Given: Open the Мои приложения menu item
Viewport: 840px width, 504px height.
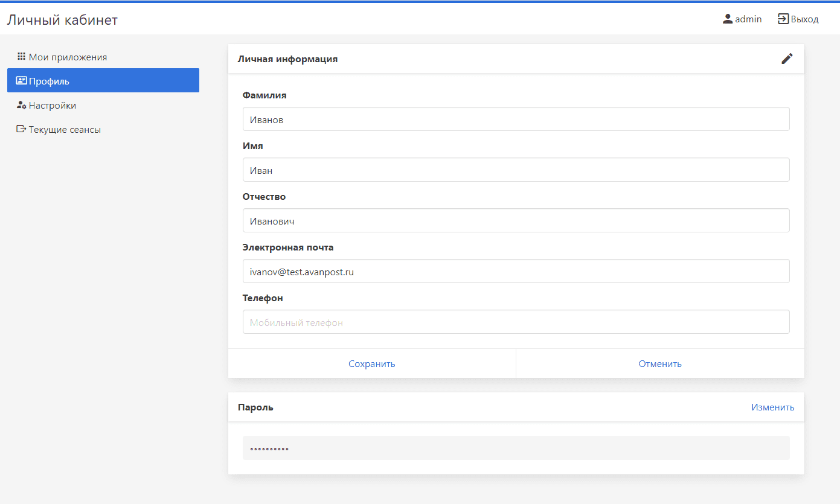Looking at the screenshot, I should tap(68, 57).
